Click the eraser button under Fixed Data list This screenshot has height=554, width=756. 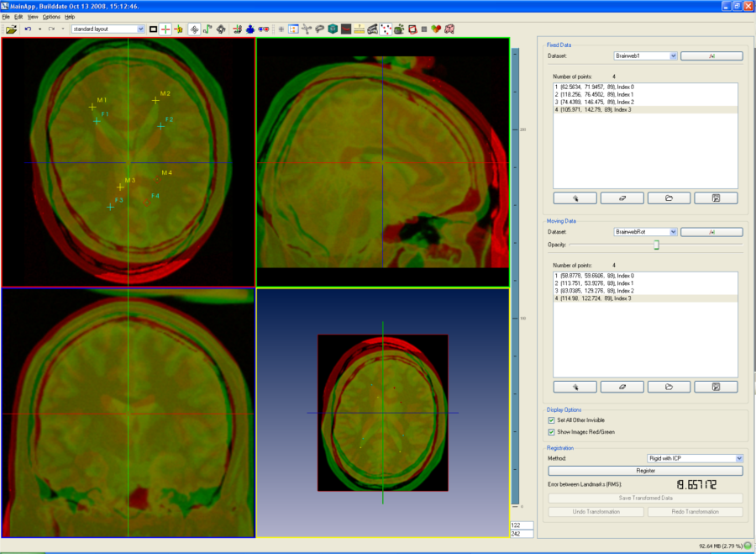[x=622, y=198]
